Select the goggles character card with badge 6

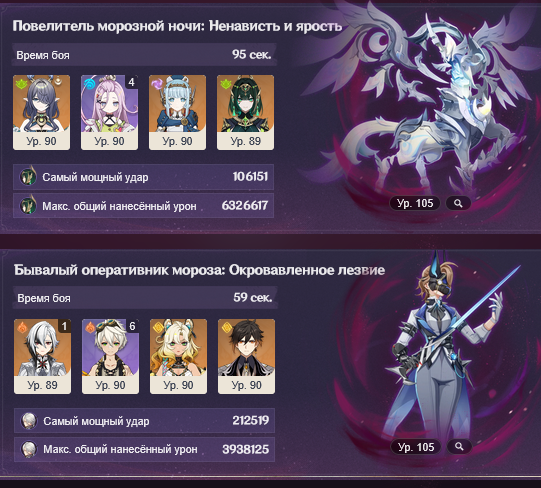pos(110,356)
